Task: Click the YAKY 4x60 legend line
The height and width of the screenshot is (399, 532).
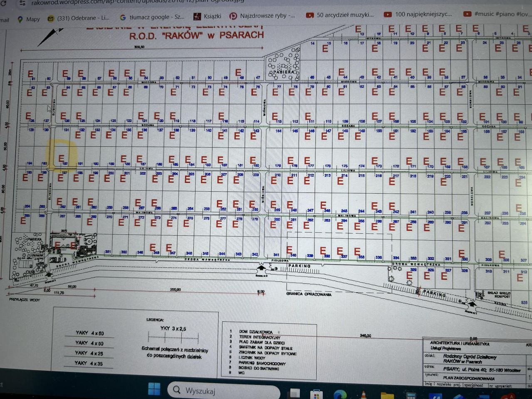Action: pos(89,333)
